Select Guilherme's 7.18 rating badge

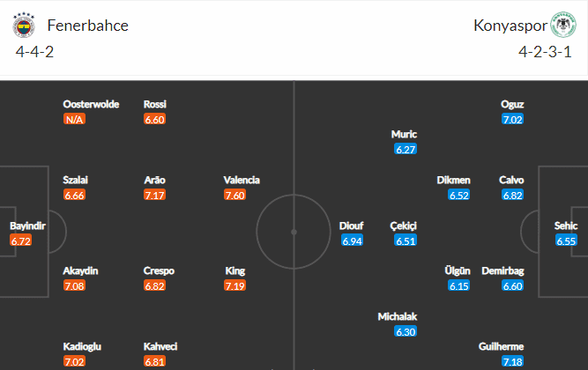[512, 361]
